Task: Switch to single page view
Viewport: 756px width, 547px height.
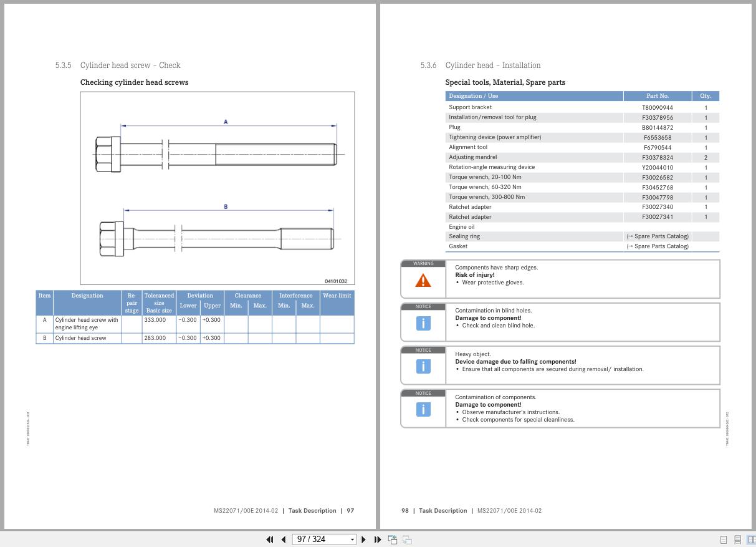Action: click(724, 540)
